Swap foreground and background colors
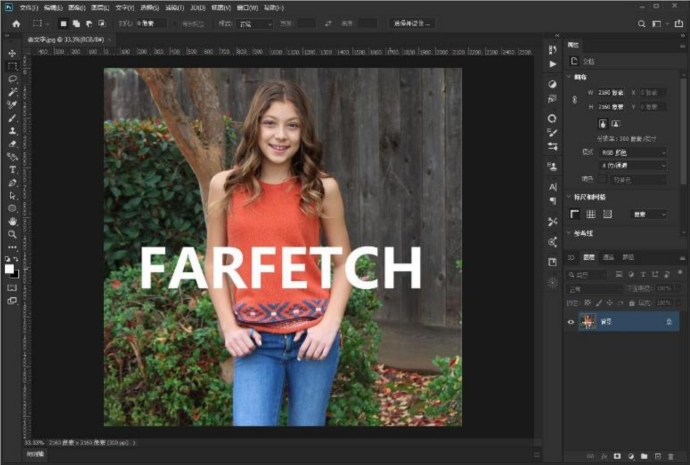690x465 pixels. click(x=16, y=259)
